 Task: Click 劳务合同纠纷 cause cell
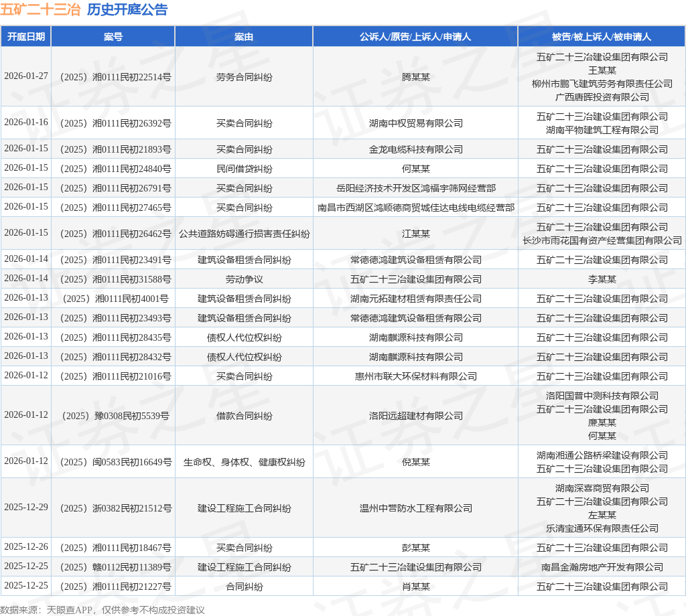pos(244,77)
